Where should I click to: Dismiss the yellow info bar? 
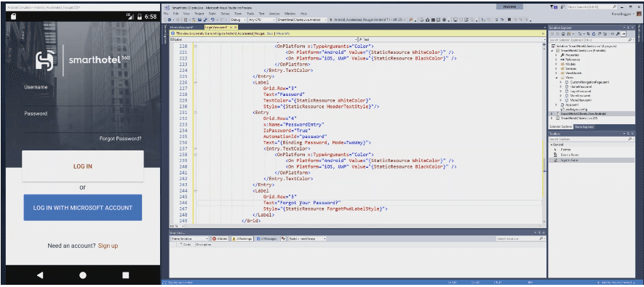point(544,33)
